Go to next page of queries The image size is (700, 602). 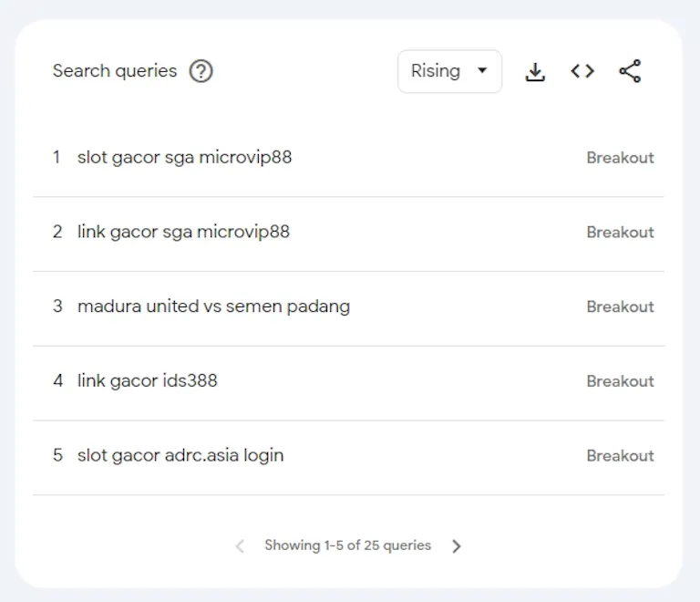pyautogui.click(x=456, y=545)
